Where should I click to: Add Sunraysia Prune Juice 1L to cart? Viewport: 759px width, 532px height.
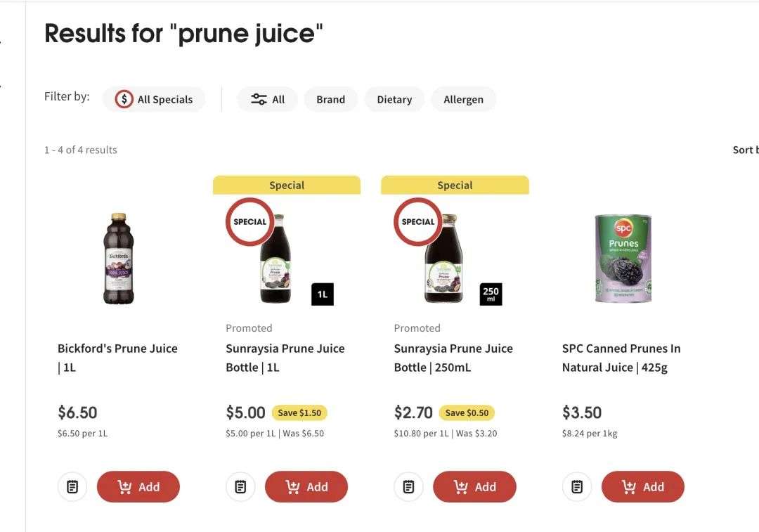click(x=306, y=486)
